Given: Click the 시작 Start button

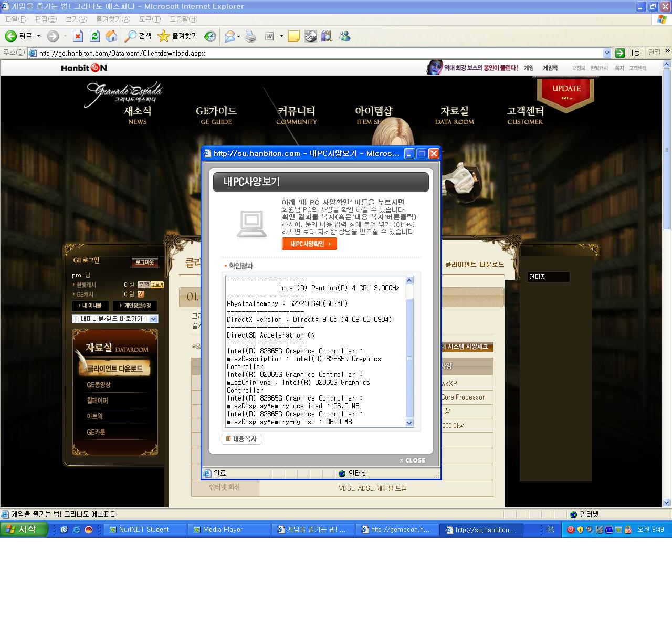Looking at the screenshot, I should click(x=23, y=529).
